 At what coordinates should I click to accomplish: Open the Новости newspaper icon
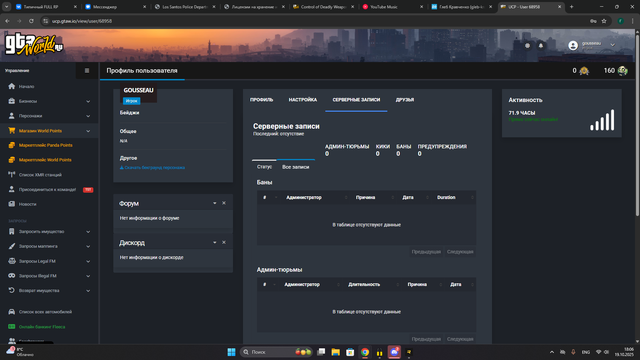pos(11,204)
